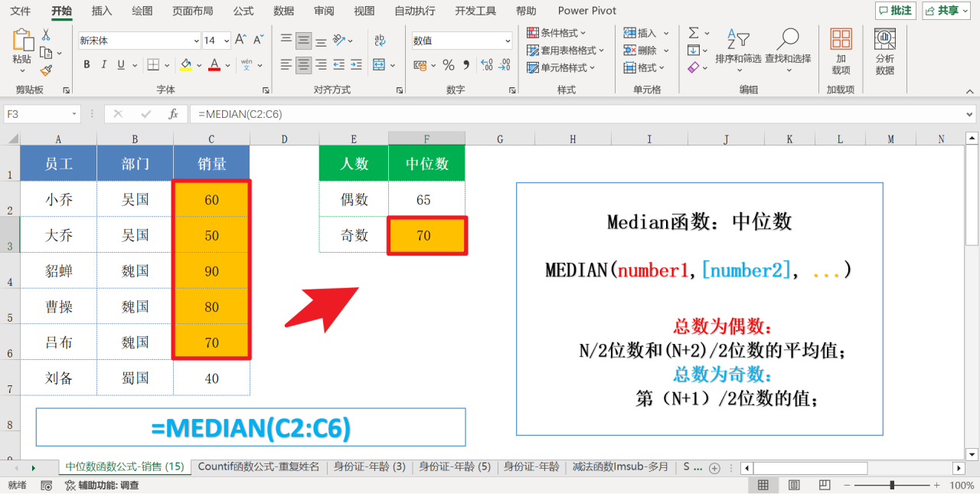Adjust the zoom slider in status bar
This screenshot has height=494, width=980.
click(x=891, y=486)
